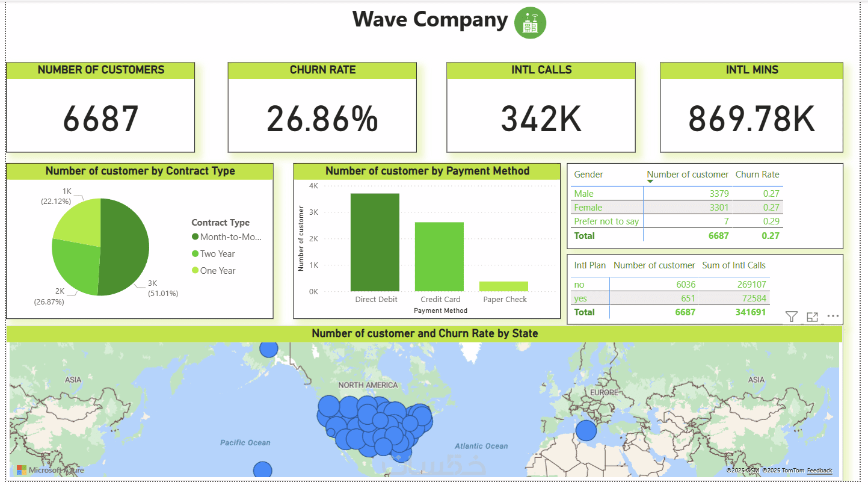The height and width of the screenshot is (485, 868).
Task: Sort by the Intl Plan column header
Action: [589, 265]
